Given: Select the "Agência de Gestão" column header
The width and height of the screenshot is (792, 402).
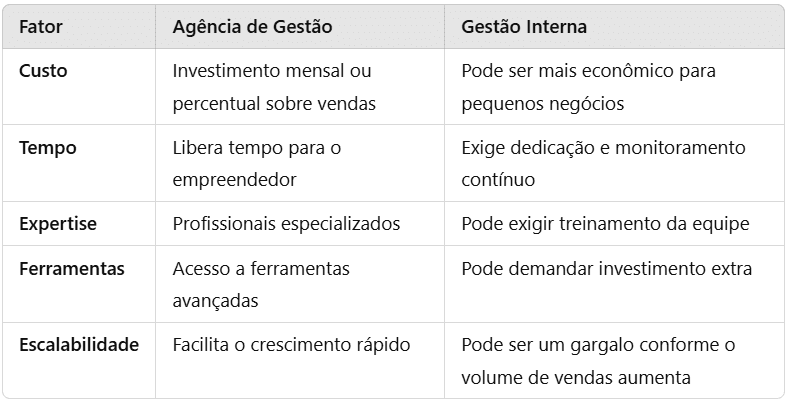Looking at the screenshot, I should tap(252, 28).
